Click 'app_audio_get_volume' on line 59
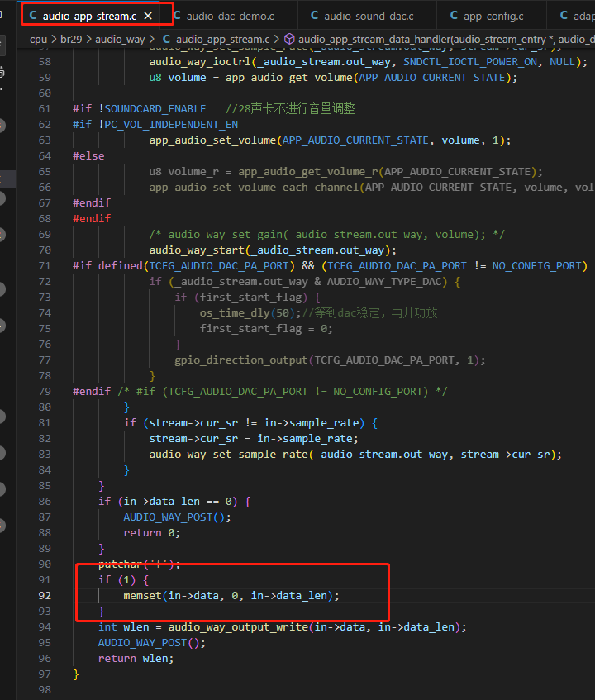This screenshot has height=700, width=595. [x=288, y=78]
